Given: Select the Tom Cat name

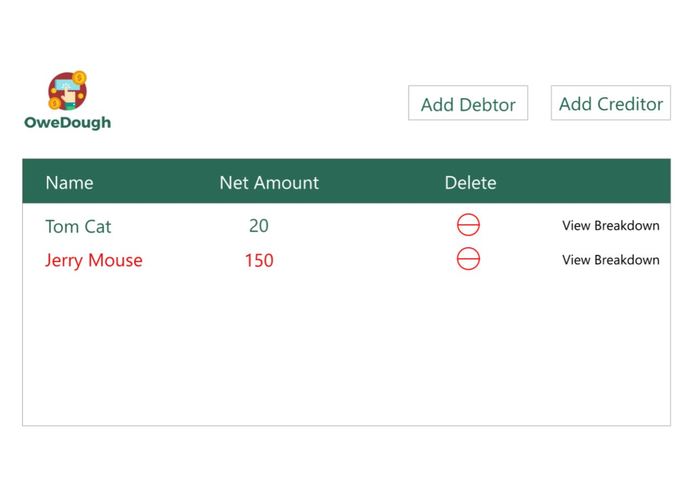Looking at the screenshot, I should [x=78, y=226].
